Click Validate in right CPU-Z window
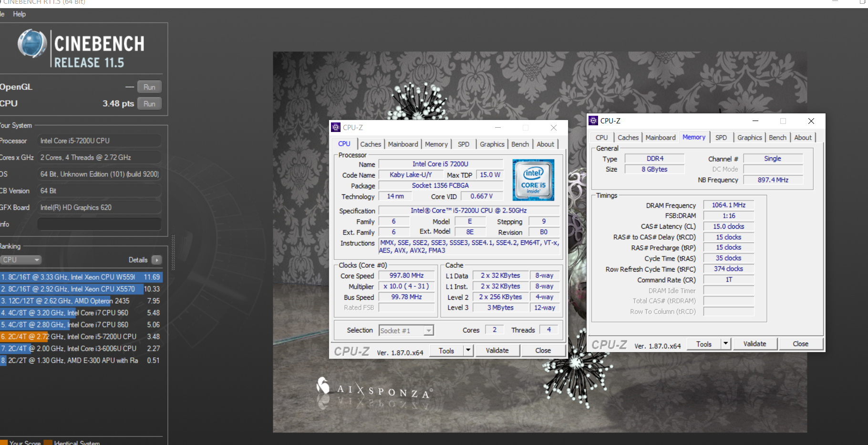 click(754, 344)
